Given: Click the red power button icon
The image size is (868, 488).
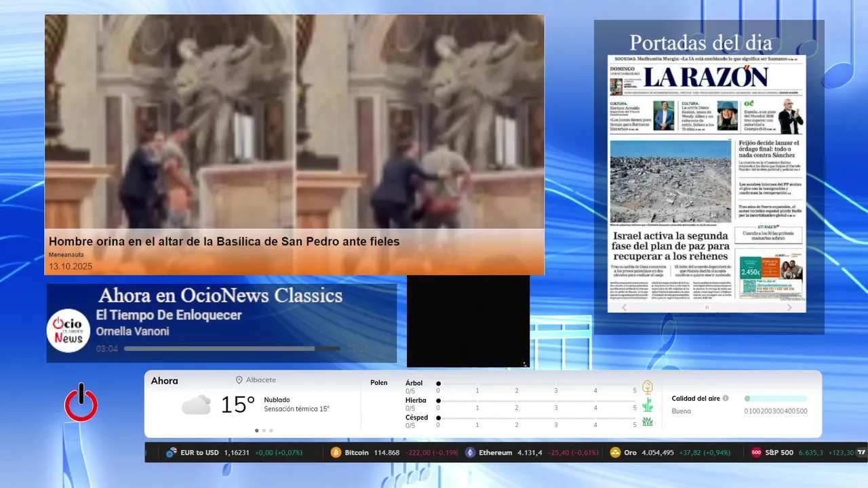Looking at the screenshot, I should pyautogui.click(x=81, y=402).
